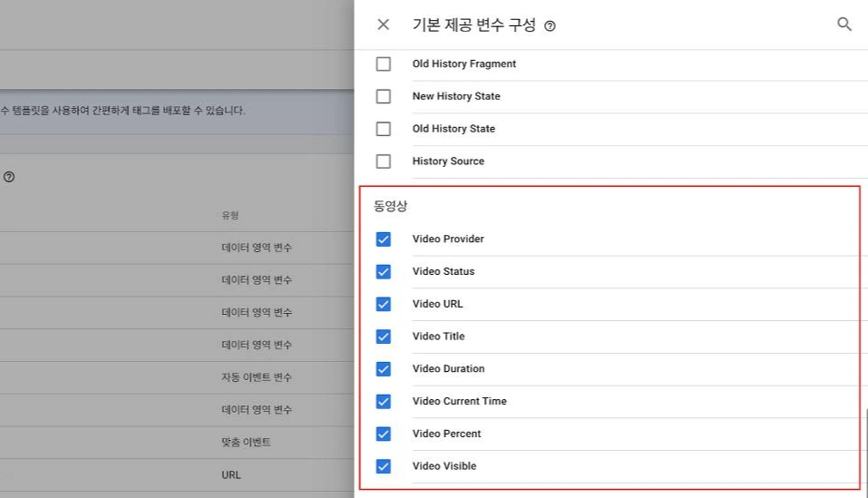The height and width of the screenshot is (498, 868).
Task: Click the Video Status label
Action: 444,271
